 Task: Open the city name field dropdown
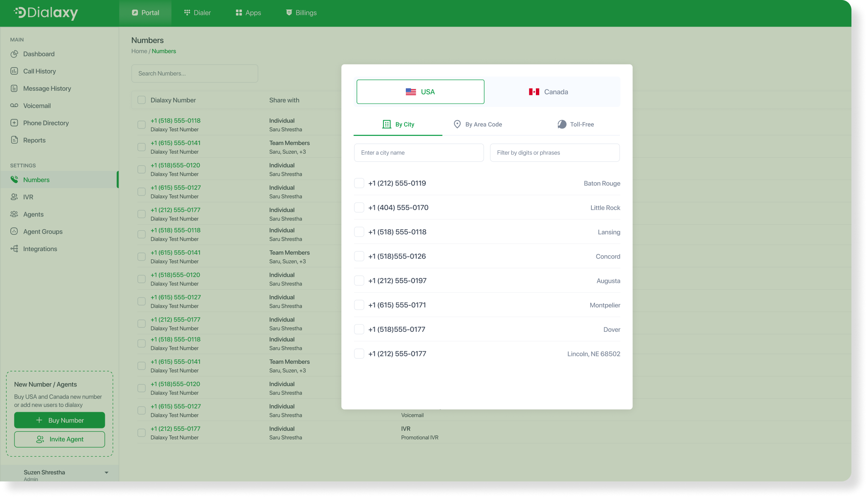(x=418, y=152)
